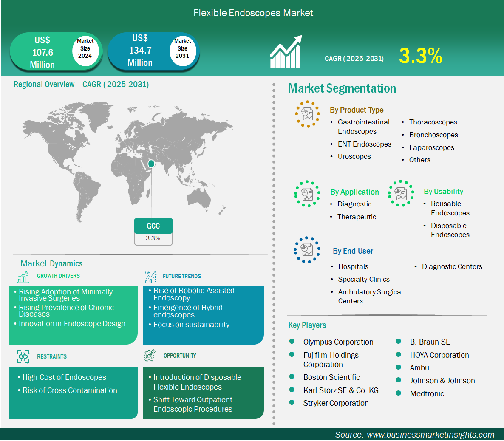The width and height of the screenshot is (504, 441).
Task: Open the By Usability segmentation icon
Action: pyautogui.click(x=400, y=194)
